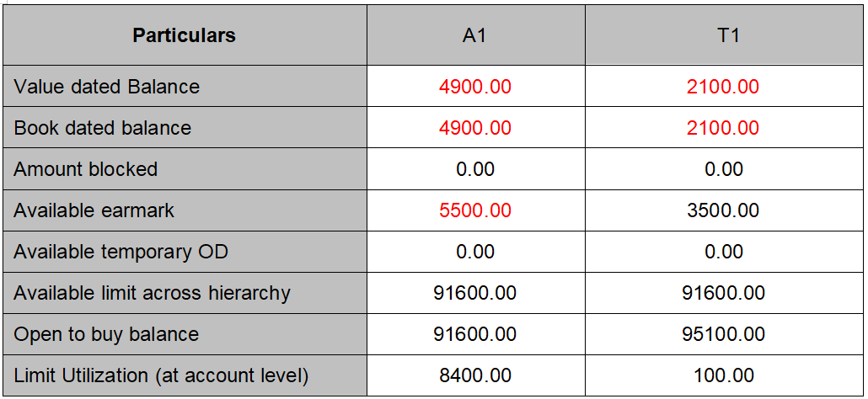Click the Value dated Balance row label
This screenshot has width=868, height=399.
pos(107,87)
